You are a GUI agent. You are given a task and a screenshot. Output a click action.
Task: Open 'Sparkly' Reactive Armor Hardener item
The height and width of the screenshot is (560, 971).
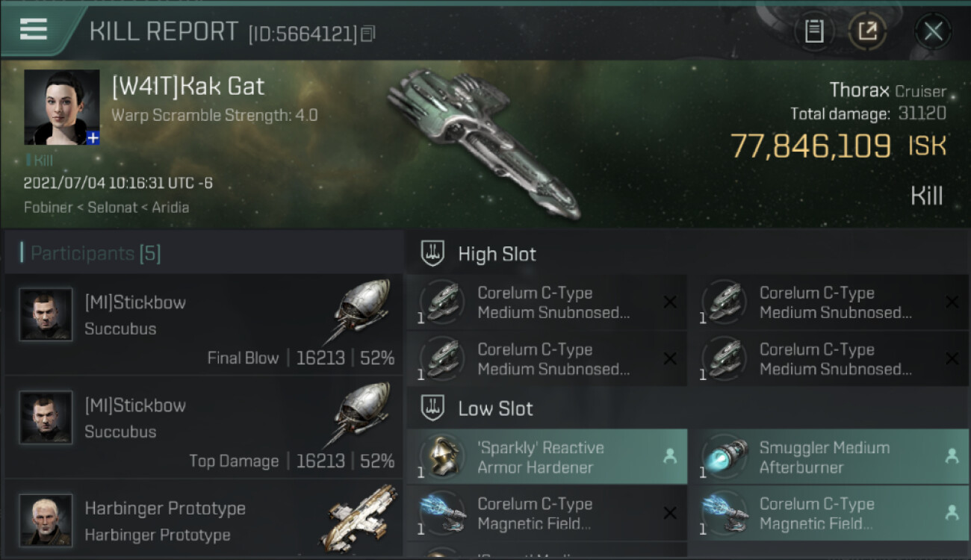547,457
